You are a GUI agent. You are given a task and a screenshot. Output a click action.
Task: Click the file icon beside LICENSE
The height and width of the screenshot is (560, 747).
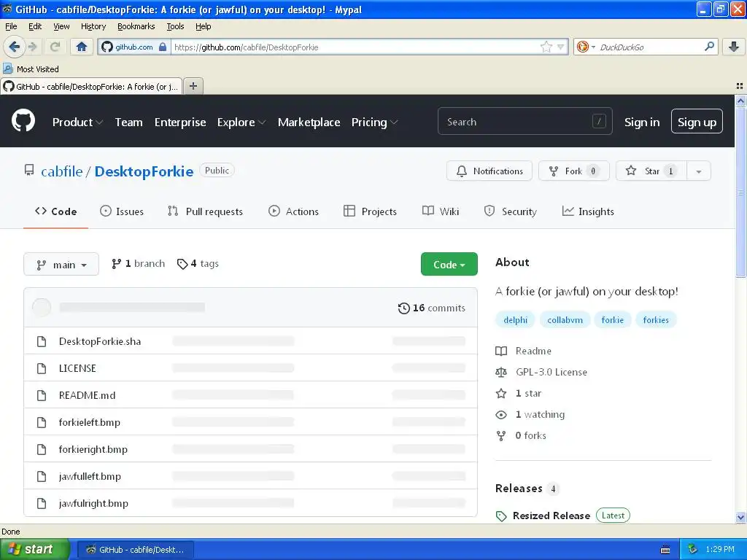pos(42,368)
